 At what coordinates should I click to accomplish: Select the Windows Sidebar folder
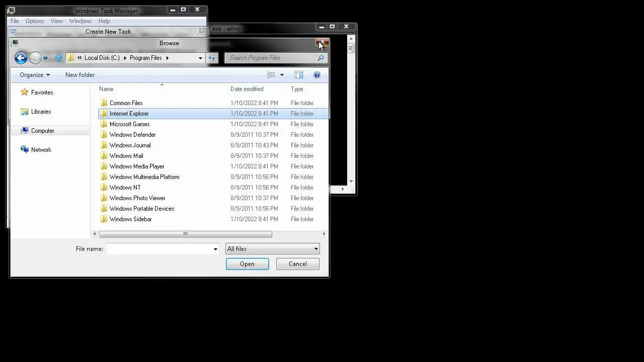tap(213, 219)
